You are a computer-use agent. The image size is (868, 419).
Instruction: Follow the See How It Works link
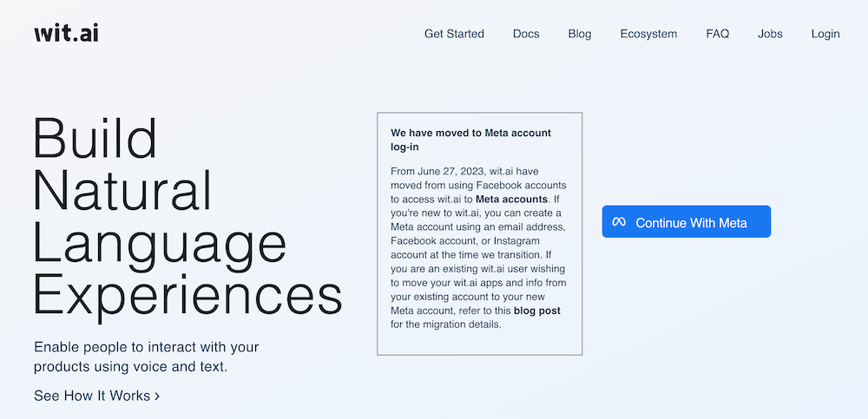pos(97,396)
